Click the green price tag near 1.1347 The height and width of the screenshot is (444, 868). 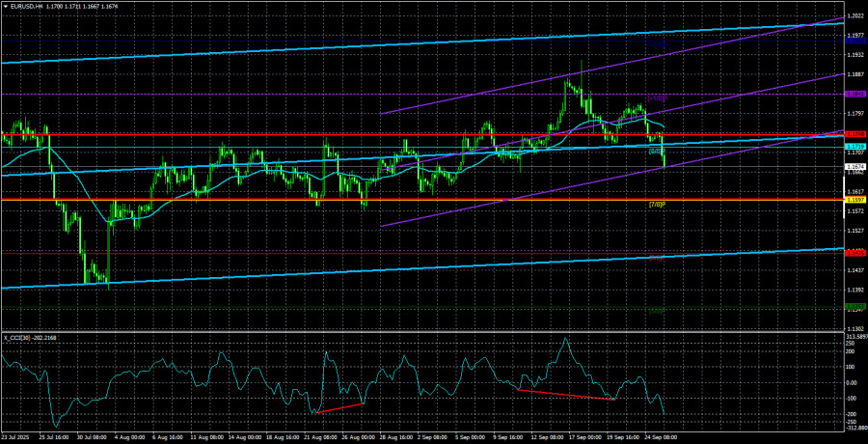[854, 308]
